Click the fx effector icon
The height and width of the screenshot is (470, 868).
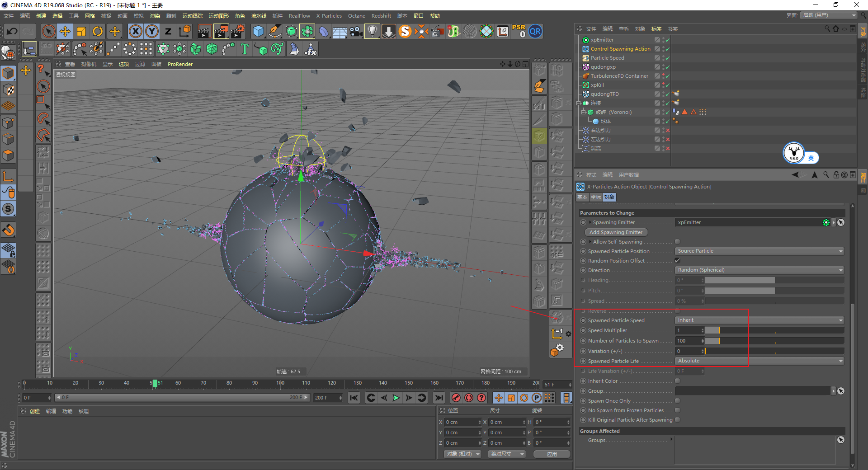pos(311,49)
